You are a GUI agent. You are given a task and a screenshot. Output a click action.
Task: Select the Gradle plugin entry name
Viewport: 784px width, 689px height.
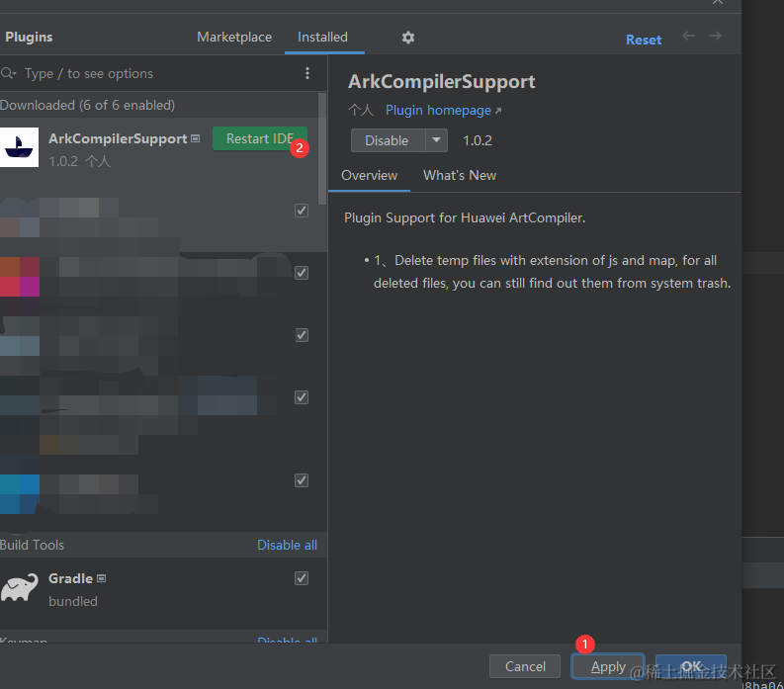click(70, 578)
